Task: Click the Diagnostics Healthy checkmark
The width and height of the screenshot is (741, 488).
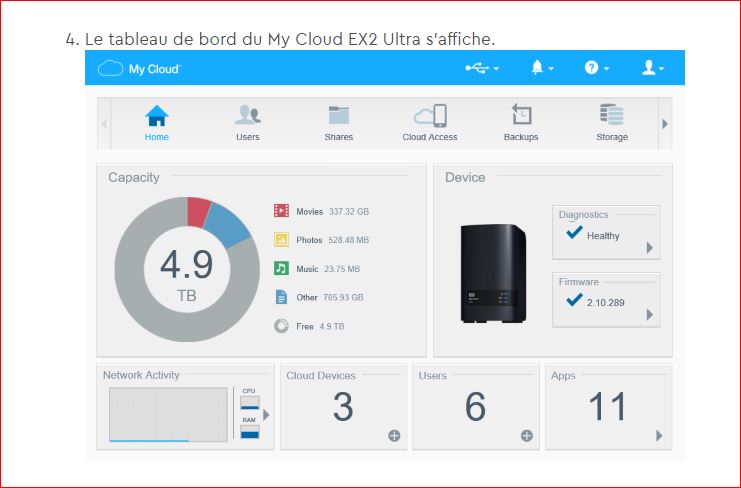Action: [x=574, y=232]
